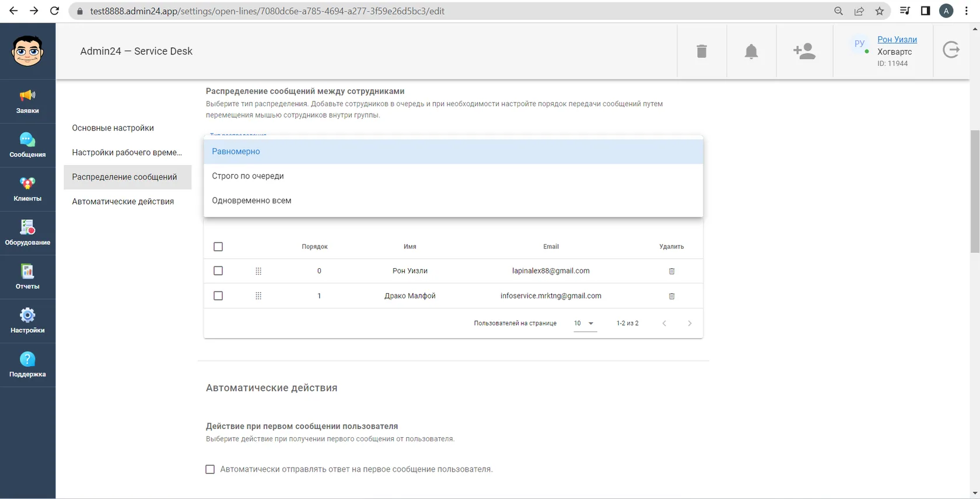Screen dimensions: 980x499
Task: Click the header trash bin icon
Action: coord(702,51)
